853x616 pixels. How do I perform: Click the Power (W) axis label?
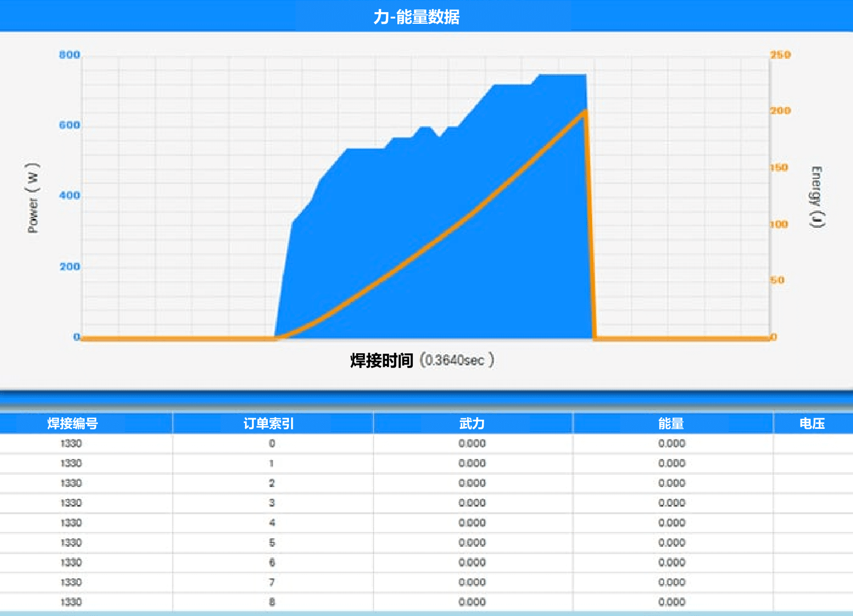tap(33, 198)
